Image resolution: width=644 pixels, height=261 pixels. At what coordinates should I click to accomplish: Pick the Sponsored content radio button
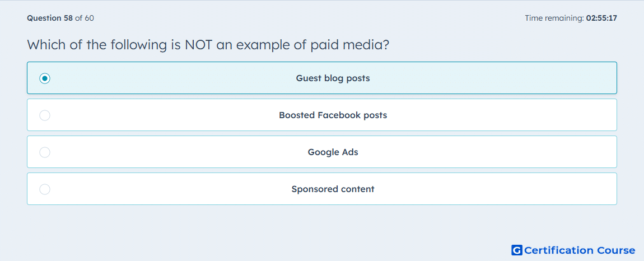point(45,189)
